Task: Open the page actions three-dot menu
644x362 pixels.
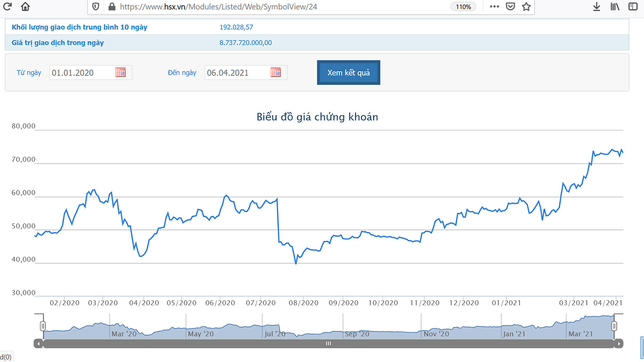Action: click(x=494, y=7)
